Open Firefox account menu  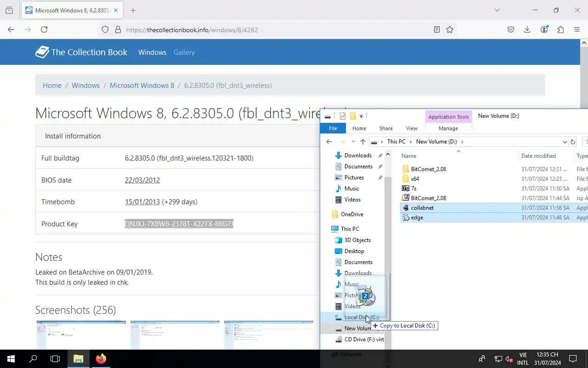(x=544, y=29)
